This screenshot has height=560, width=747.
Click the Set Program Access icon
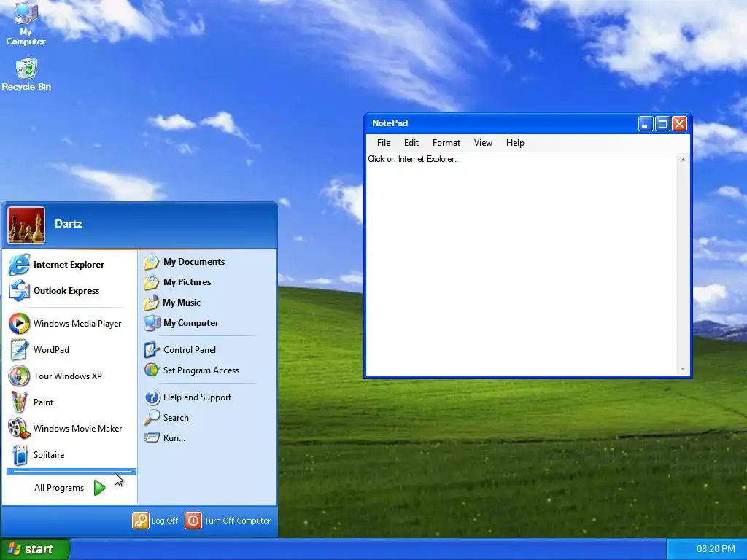click(x=152, y=370)
